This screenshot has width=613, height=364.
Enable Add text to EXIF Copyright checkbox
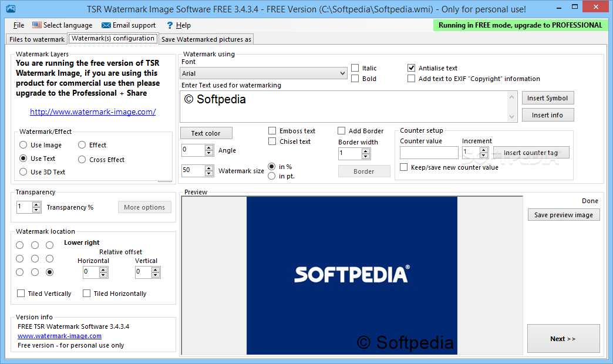coord(411,79)
